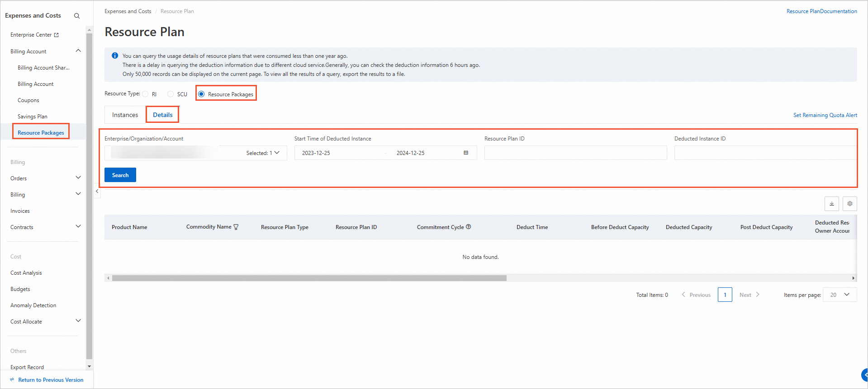Switch to the Details tab
The image size is (868, 389).
163,115
